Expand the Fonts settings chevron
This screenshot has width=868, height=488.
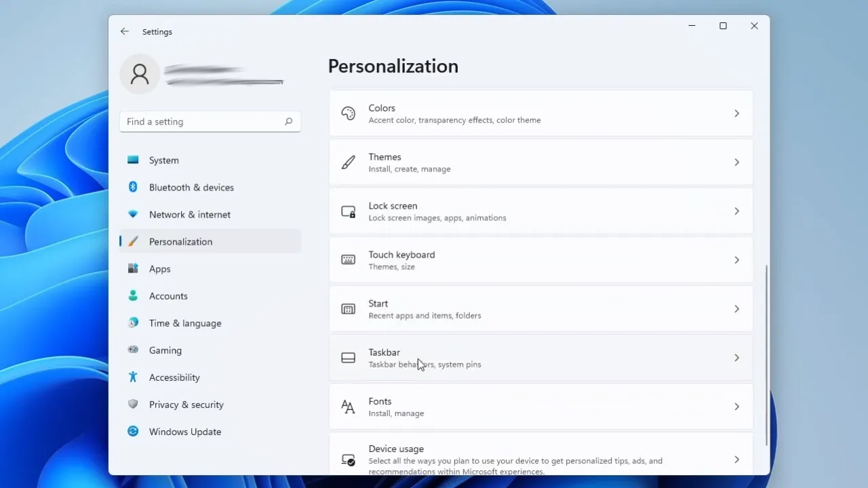tap(736, 407)
